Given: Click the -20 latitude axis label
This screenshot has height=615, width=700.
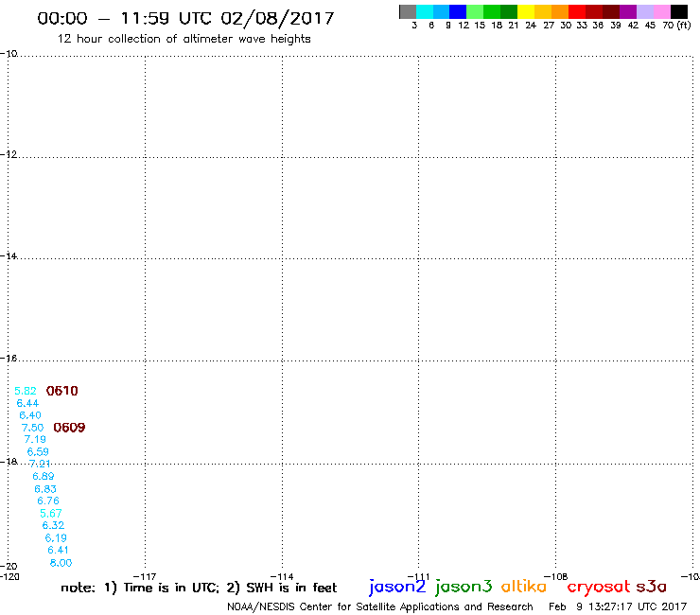Looking at the screenshot, I should (x=9, y=567).
